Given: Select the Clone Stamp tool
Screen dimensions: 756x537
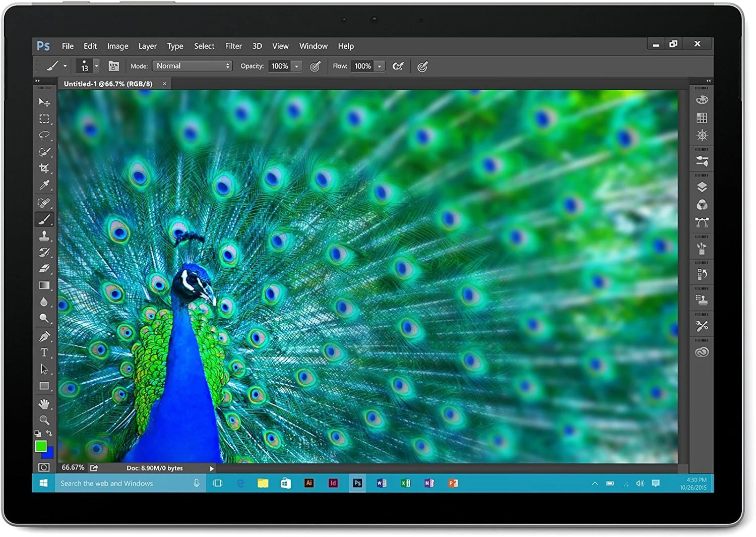Looking at the screenshot, I should point(44,235).
